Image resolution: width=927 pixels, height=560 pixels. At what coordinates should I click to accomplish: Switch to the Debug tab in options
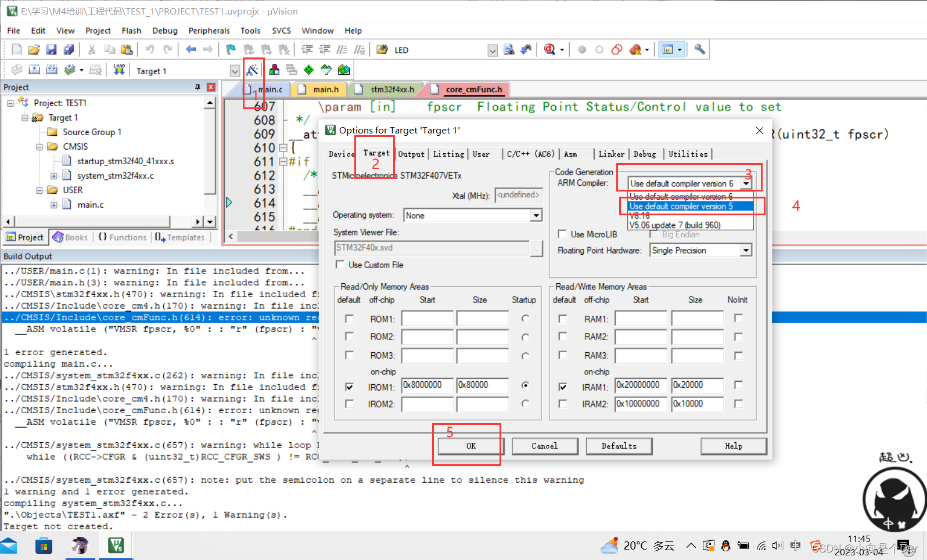point(645,154)
